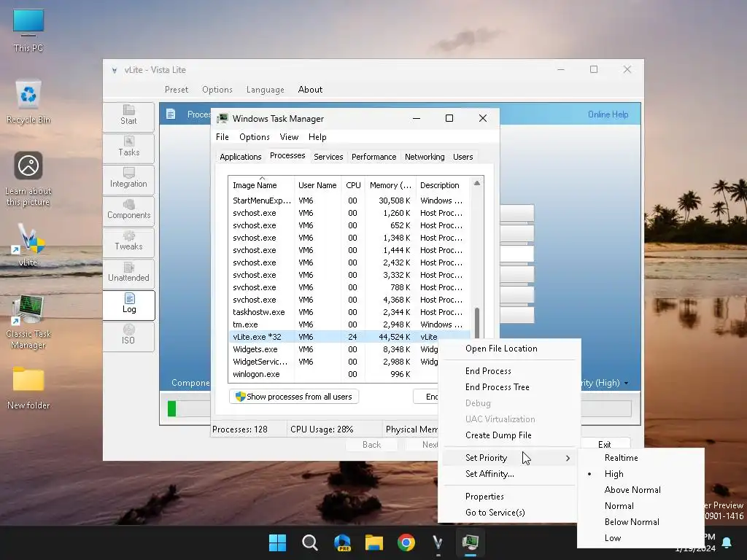This screenshot has height=560, width=747.
Task: Set priority to Normal
Action: click(619, 506)
